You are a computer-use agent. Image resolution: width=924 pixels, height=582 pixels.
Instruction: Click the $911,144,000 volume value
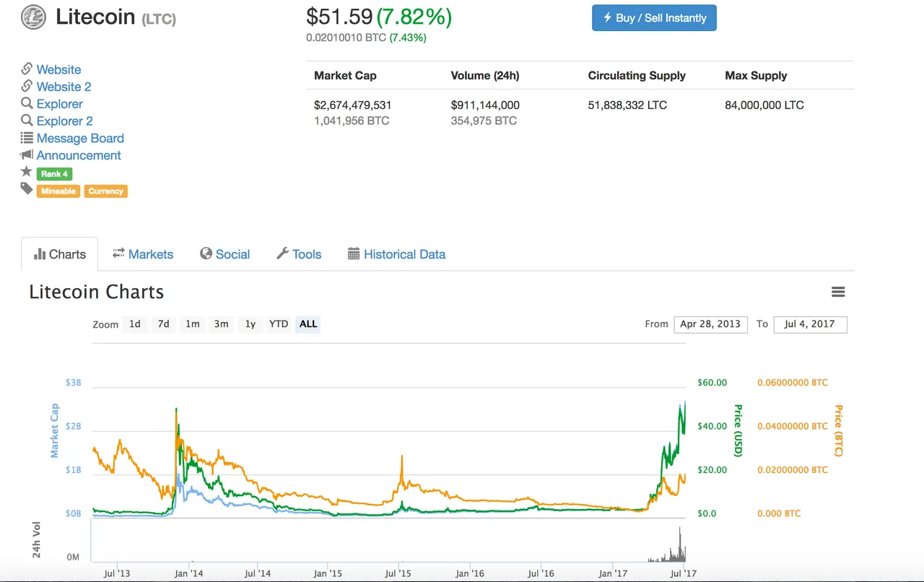pos(485,105)
